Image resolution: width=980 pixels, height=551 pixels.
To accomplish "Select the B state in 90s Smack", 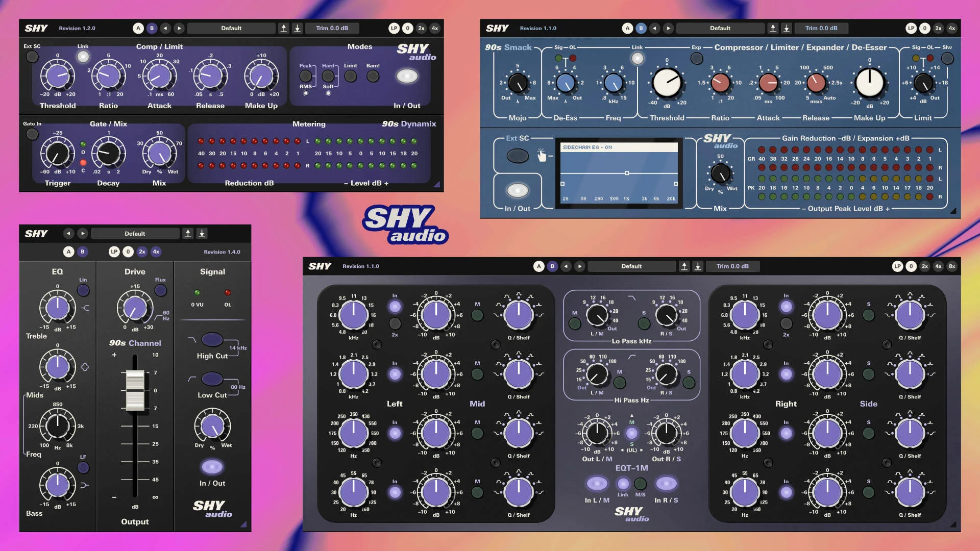I will click(641, 28).
